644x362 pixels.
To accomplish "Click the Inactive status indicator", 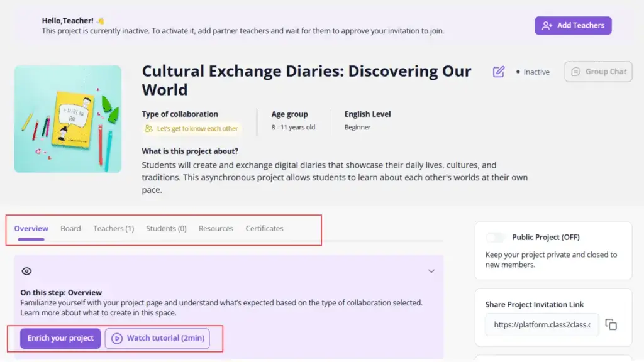I will tap(533, 72).
